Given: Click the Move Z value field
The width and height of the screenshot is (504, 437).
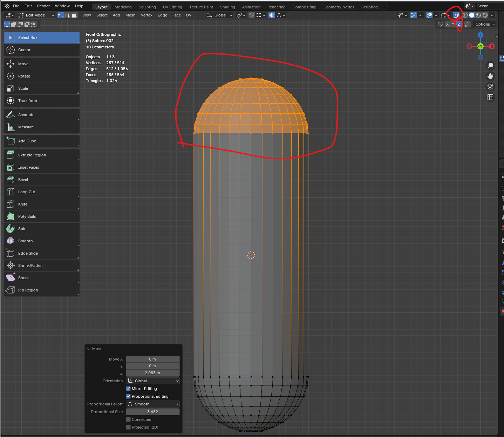Looking at the screenshot, I should point(153,373).
